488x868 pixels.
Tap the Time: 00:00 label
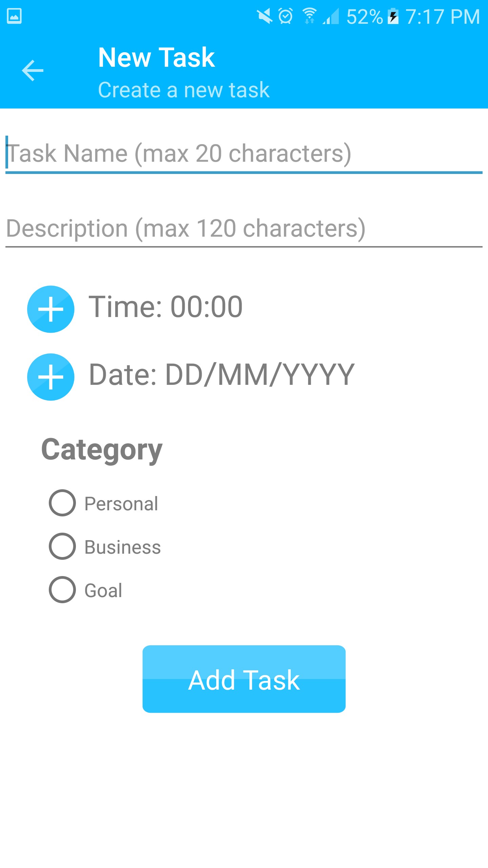click(x=165, y=307)
